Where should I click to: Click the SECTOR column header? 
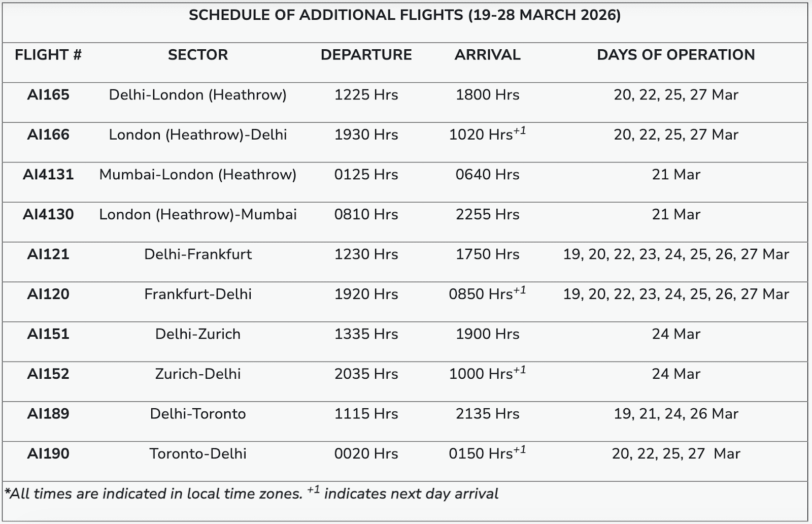198,55
